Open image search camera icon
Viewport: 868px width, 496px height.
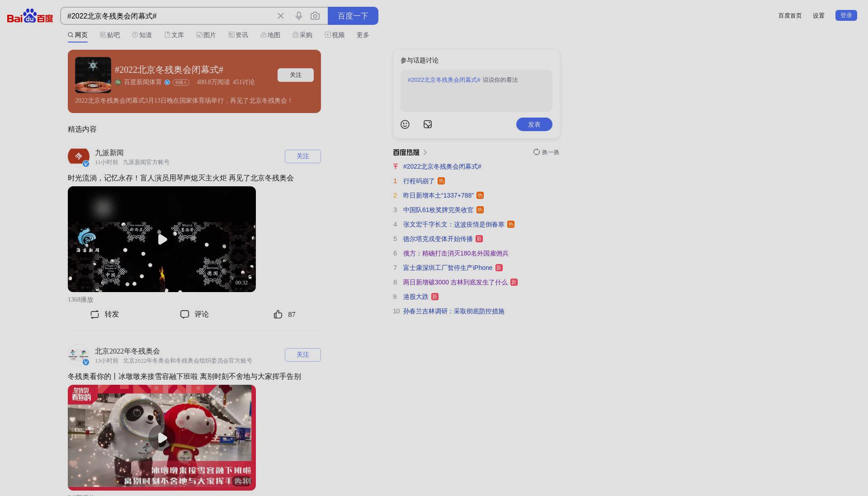click(x=315, y=16)
